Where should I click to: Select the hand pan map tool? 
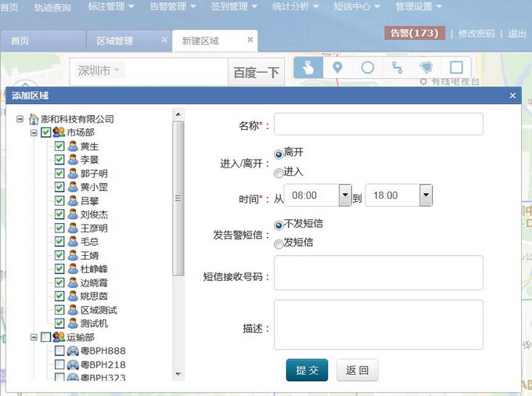pos(308,68)
